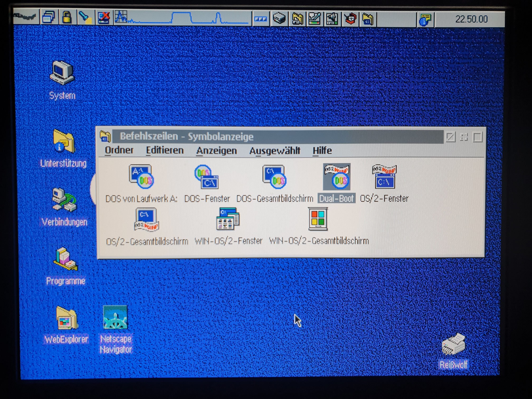Screen dimensions: 532x399
Task: Click the WarpCenter clock showing 22.50.00
Action: coord(471,19)
